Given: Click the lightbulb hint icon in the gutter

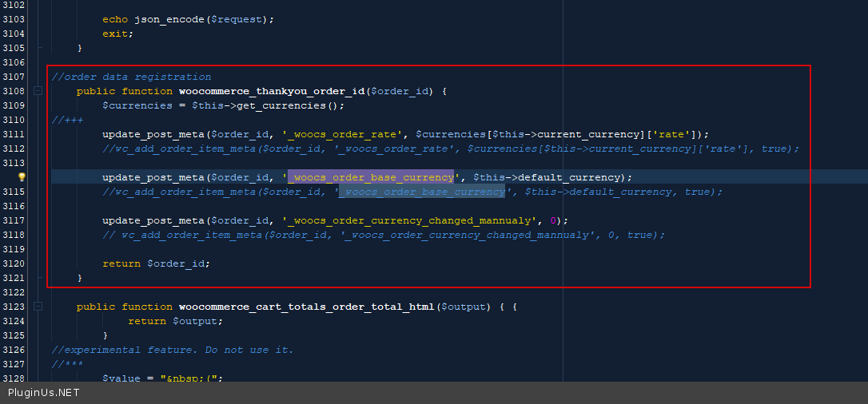Looking at the screenshot, I should (x=22, y=177).
